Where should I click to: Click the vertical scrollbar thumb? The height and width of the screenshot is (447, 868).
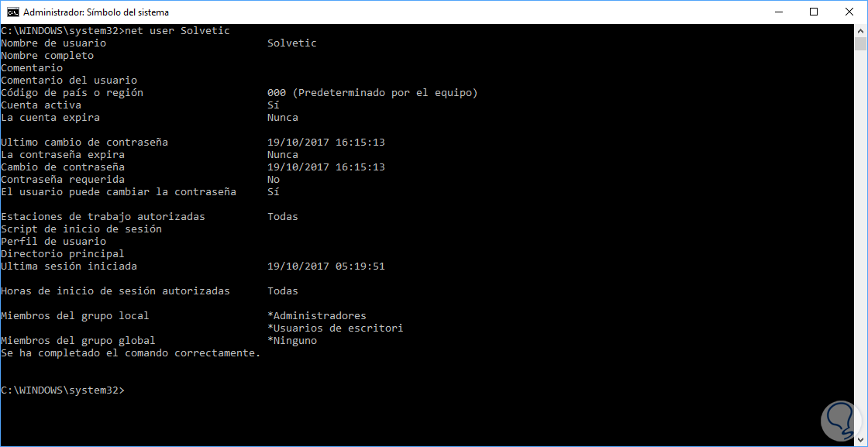(861, 43)
